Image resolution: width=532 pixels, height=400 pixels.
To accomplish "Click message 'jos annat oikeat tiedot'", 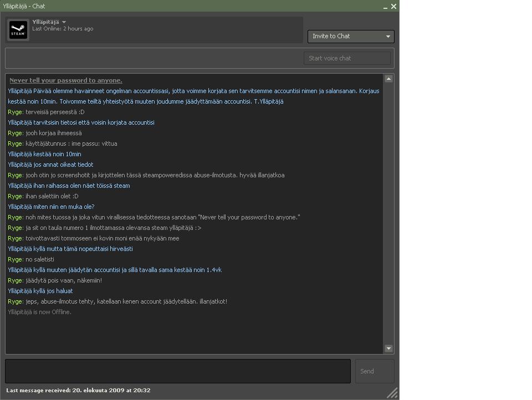I will click(63, 165).
